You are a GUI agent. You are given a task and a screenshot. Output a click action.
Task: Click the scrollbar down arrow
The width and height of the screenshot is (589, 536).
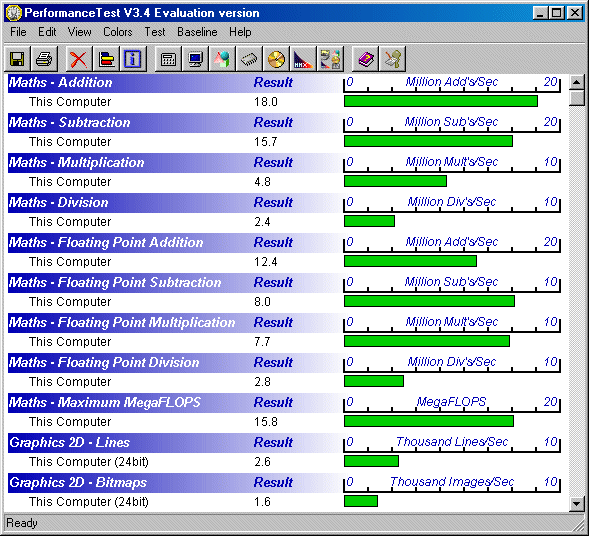[x=577, y=504]
